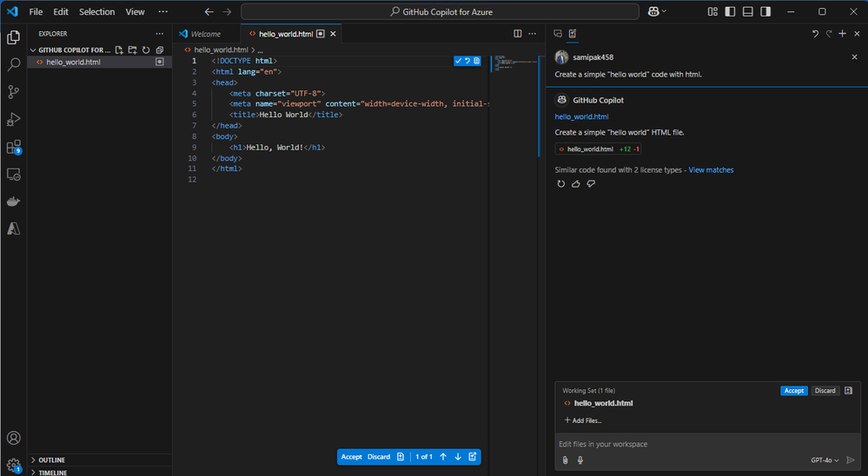The image size is (868, 476).
Task: Toggle the bottom panel visibility
Action: pos(747,11)
